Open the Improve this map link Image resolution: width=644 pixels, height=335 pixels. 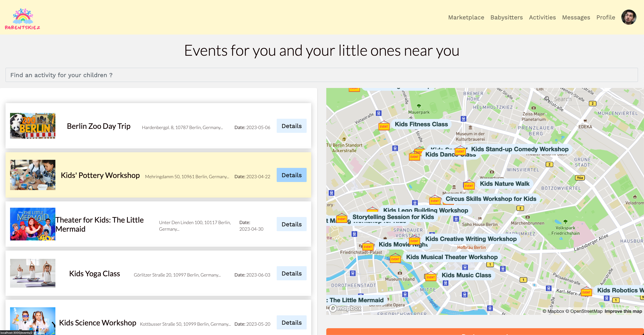pos(623,311)
